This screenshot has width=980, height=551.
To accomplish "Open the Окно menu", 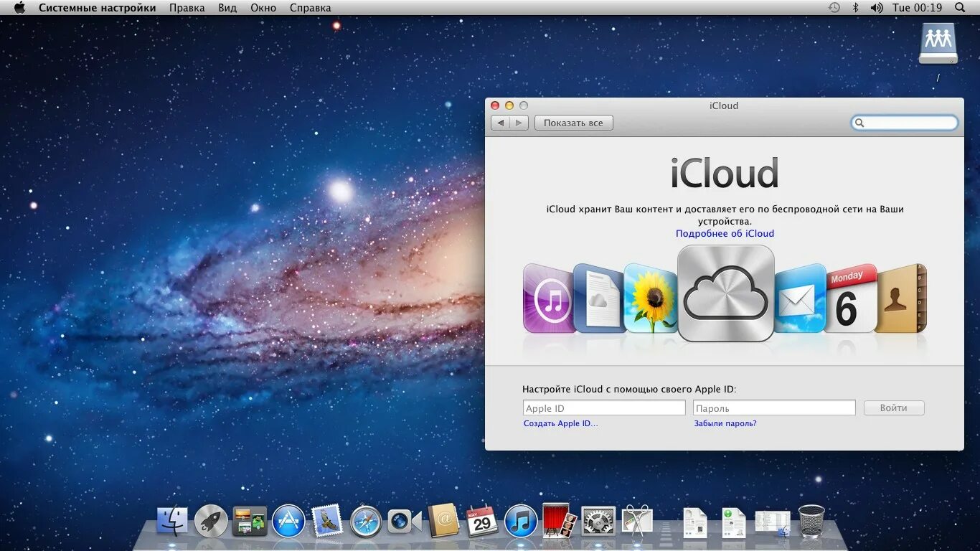I will [263, 8].
